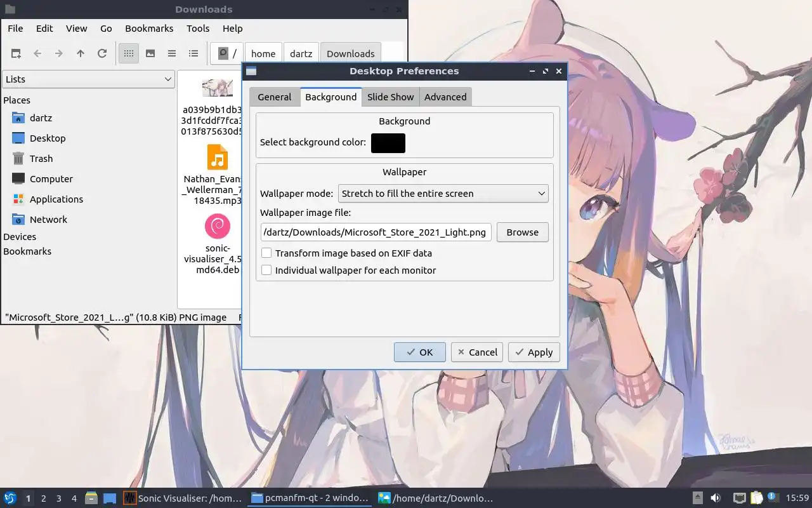Click the Desktop Preferences title bar icon
Image resolution: width=812 pixels, height=508 pixels.
pyautogui.click(x=251, y=71)
